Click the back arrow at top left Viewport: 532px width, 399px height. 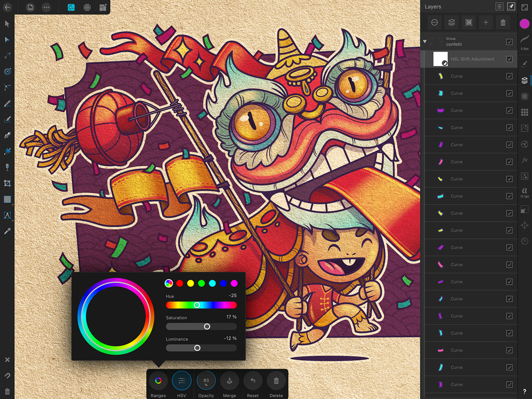click(7, 7)
